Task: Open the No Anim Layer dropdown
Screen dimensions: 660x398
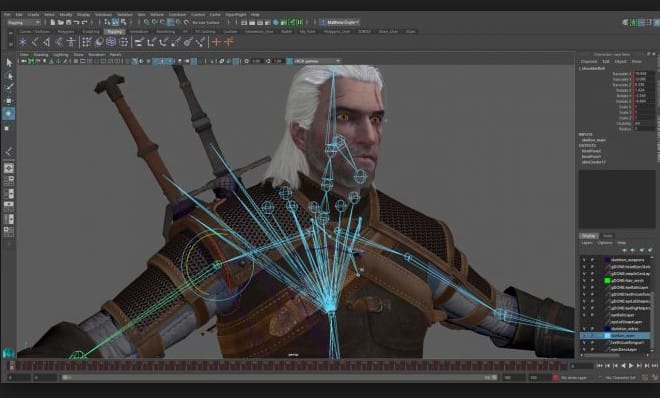Action: [573, 378]
